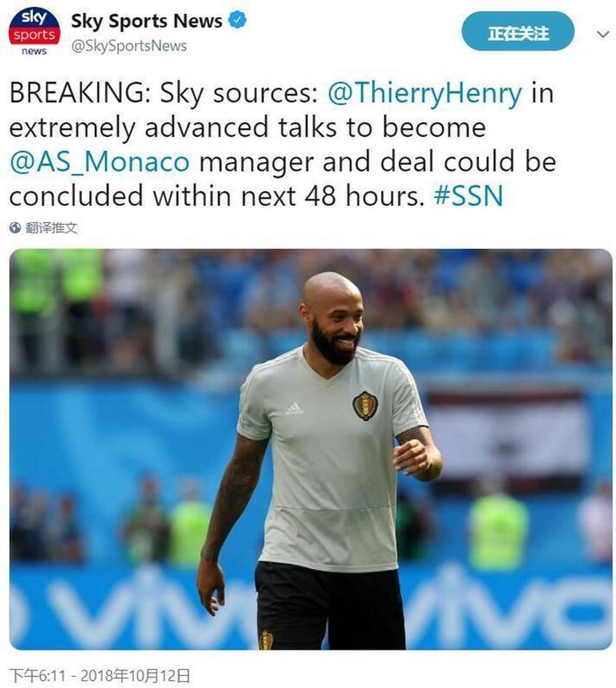Viewport: 616px width, 688px height.
Task: Open the @SkySportsNews handle
Action: (x=129, y=46)
